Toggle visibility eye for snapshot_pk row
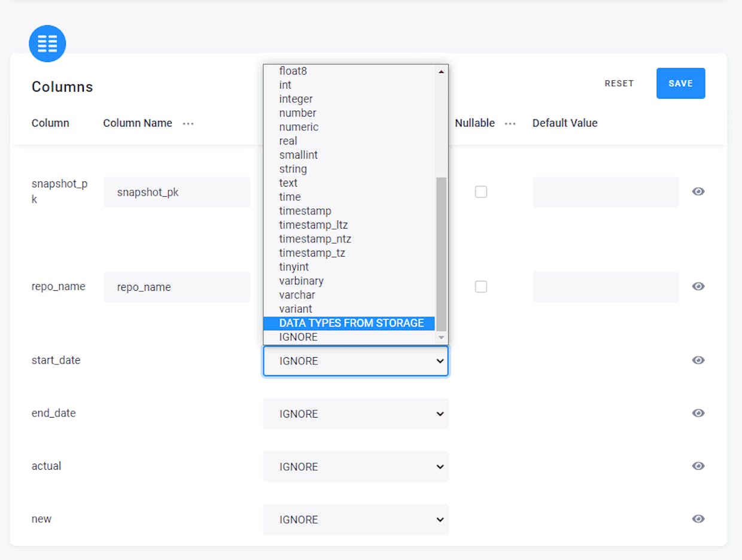The height and width of the screenshot is (560, 742). coord(698,191)
